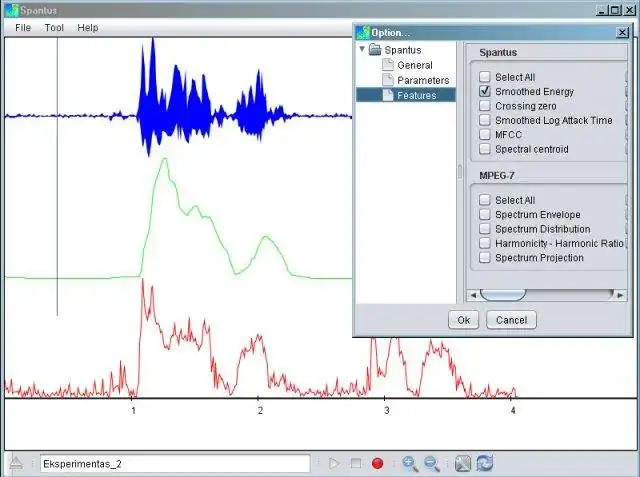Viewport: 640px width, 477px height.
Task: Uncheck the Smoothed Energy feature
Action: (484, 91)
